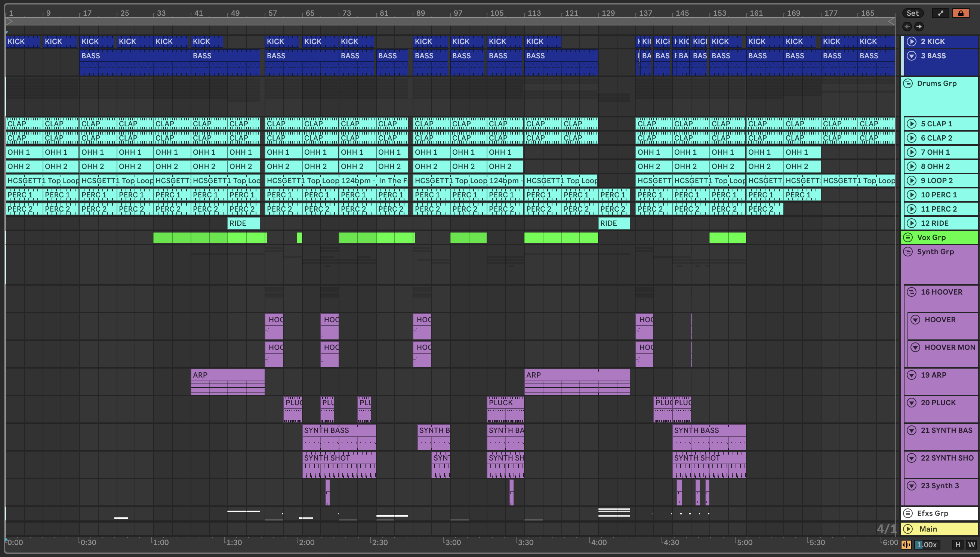The width and height of the screenshot is (980, 557).
Task: Collapse the 16 HOOVER group icon
Action: point(912,292)
